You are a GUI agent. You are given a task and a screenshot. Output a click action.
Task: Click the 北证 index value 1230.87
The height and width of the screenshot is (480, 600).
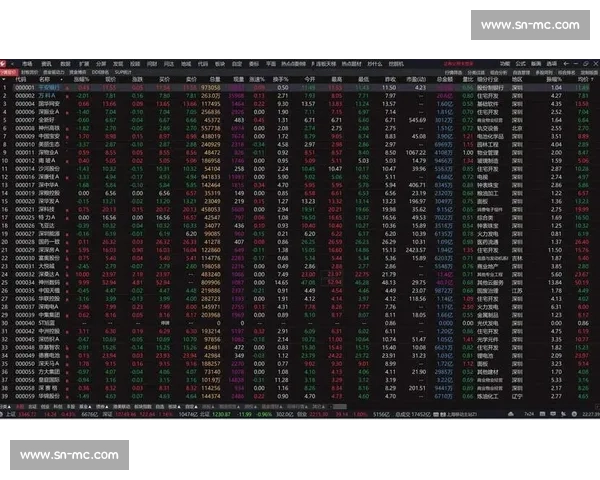(x=222, y=414)
